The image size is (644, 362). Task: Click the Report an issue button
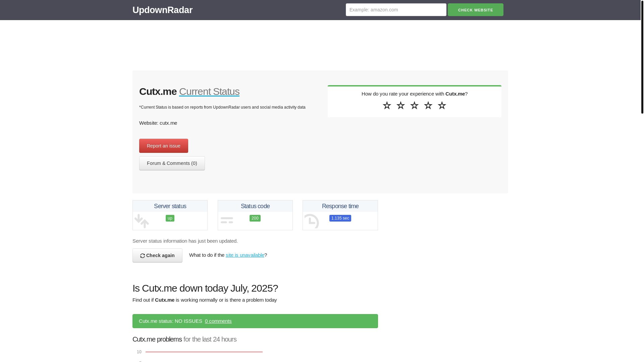(164, 146)
